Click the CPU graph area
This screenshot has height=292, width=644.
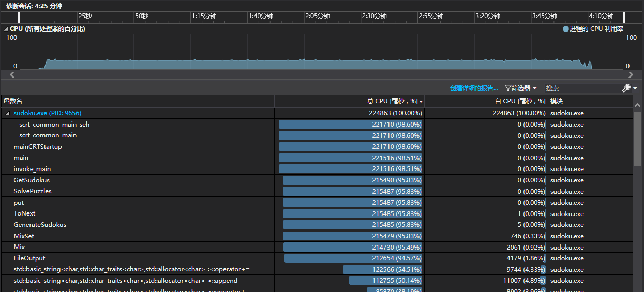coord(322,52)
